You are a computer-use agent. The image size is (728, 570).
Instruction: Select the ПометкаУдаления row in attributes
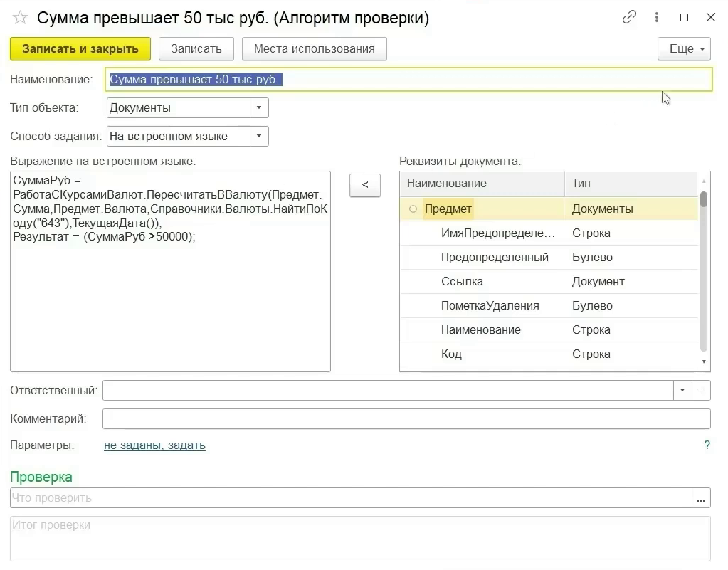point(490,306)
